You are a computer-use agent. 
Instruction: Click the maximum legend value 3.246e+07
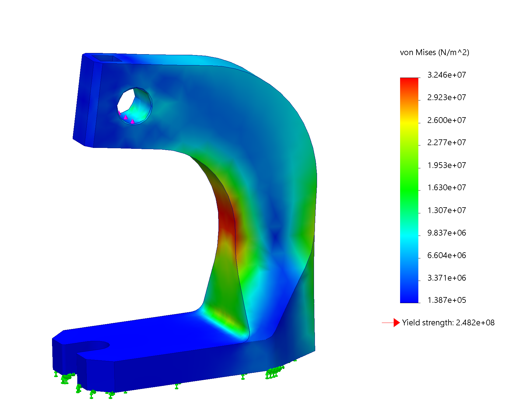pyautogui.click(x=446, y=75)
